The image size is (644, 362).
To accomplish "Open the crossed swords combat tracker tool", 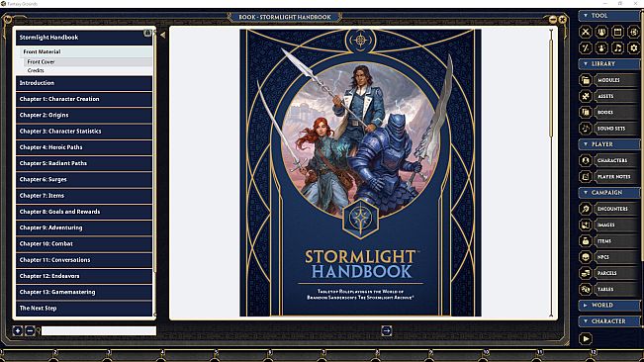I will pyautogui.click(x=586, y=32).
